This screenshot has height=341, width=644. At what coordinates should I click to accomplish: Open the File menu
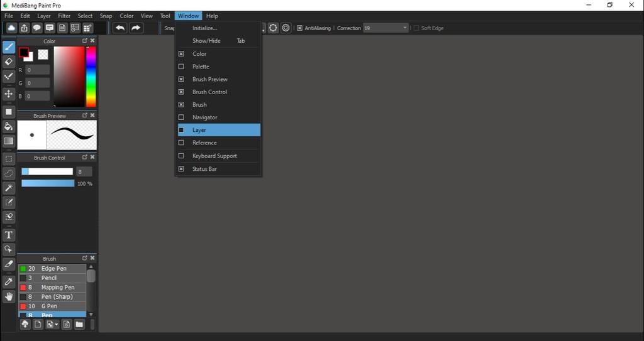click(9, 16)
